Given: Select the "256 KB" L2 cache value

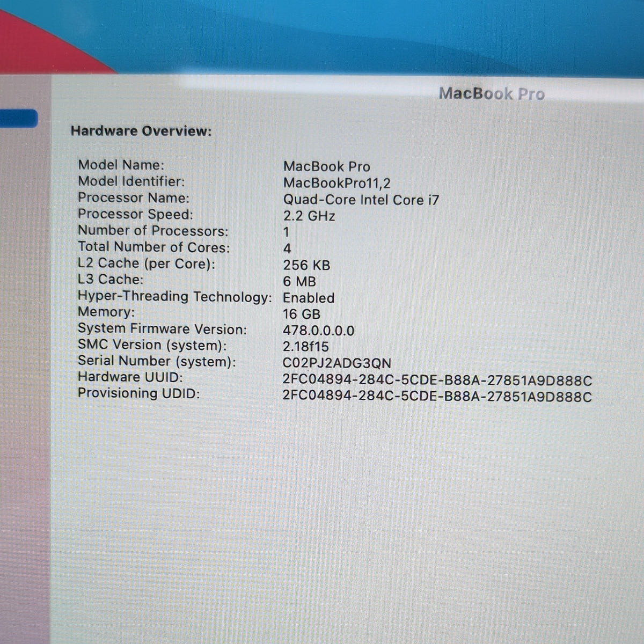Looking at the screenshot, I should point(307,265).
